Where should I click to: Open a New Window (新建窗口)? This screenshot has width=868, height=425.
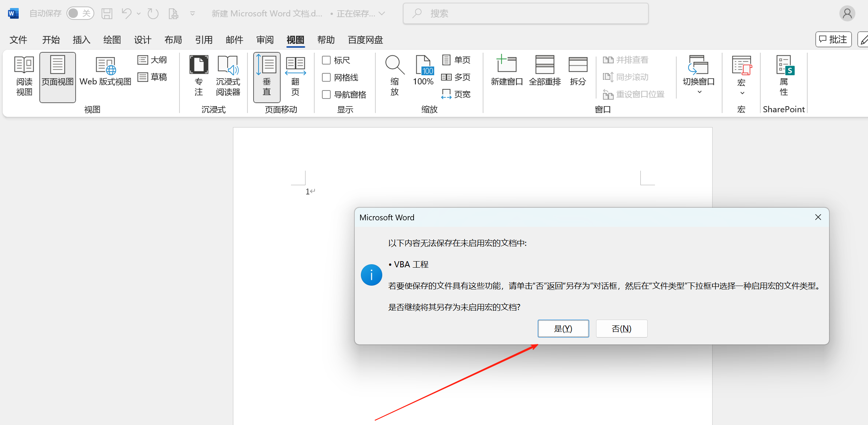click(507, 71)
